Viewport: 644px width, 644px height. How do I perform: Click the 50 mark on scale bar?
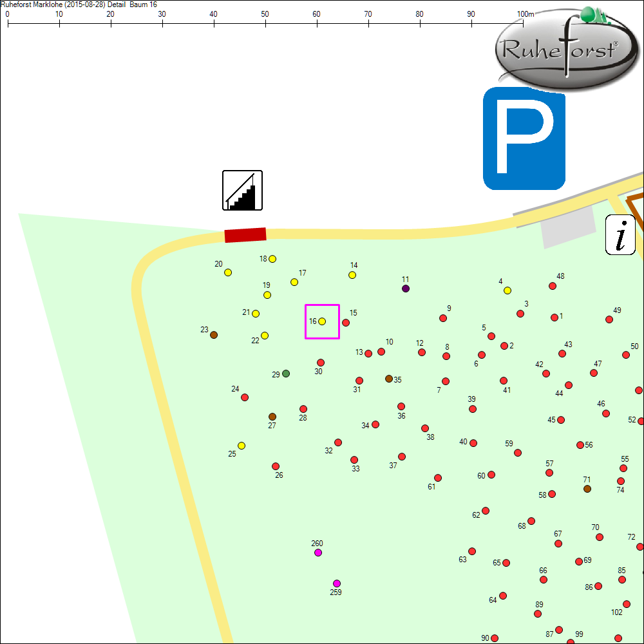click(265, 14)
